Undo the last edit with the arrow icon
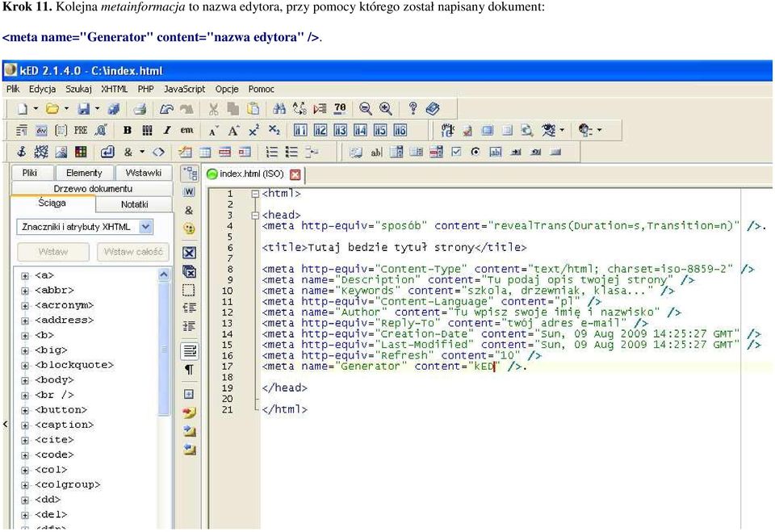The width and height of the screenshot is (775, 532). [166, 109]
